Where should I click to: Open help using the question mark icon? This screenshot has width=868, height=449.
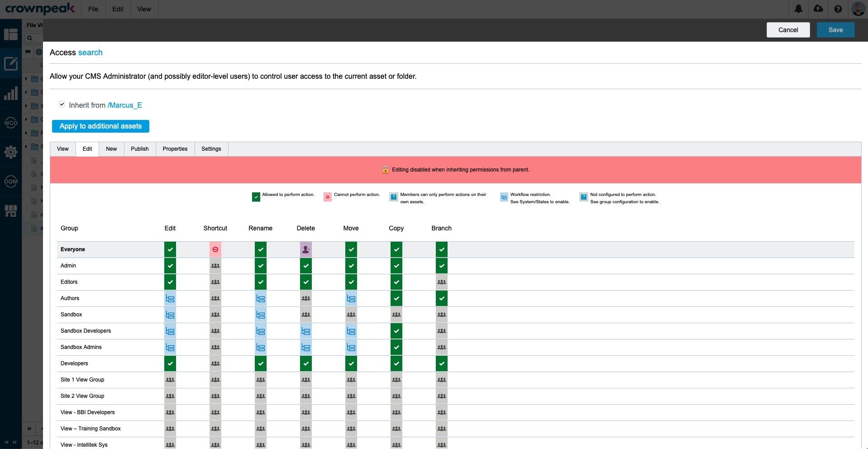[838, 9]
